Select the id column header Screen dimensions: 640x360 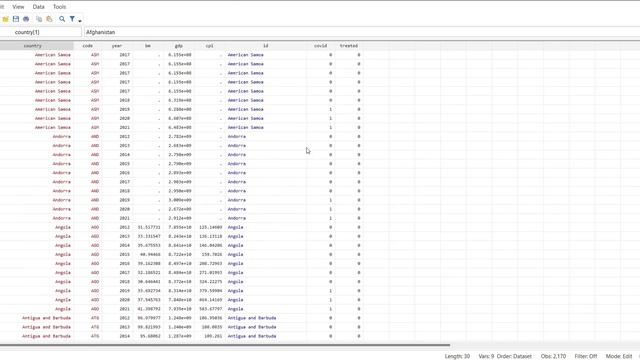[x=266, y=46]
